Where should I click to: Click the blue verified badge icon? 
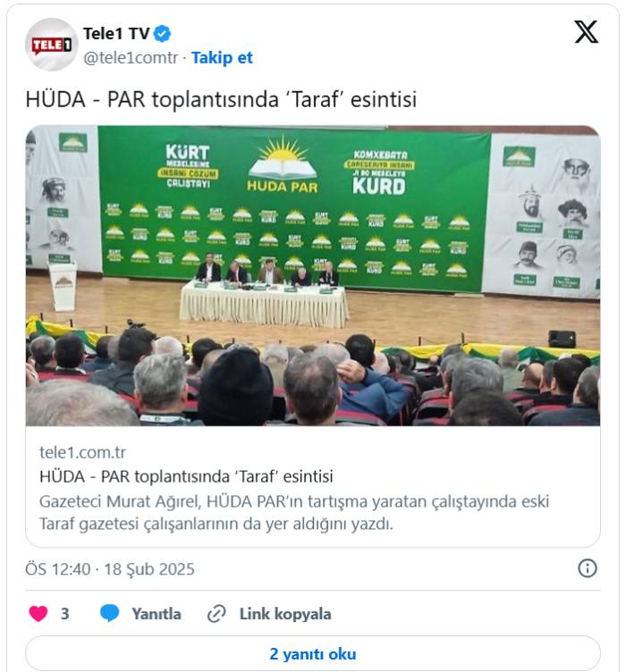coord(162,34)
